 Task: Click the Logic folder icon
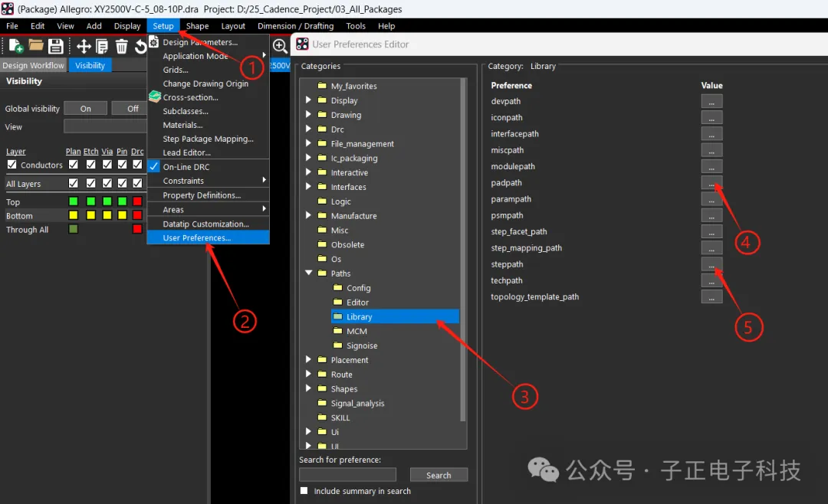click(322, 201)
